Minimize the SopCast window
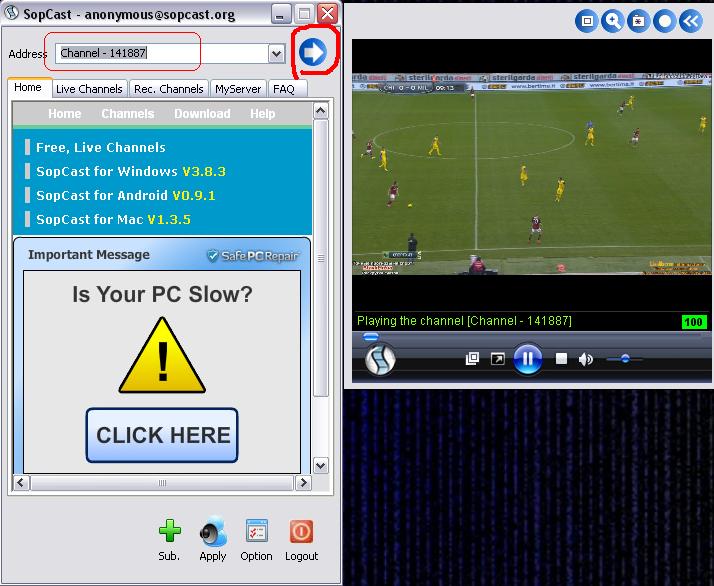Image resolution: width=714 pixels, height=586 pixels. [281, 14]
